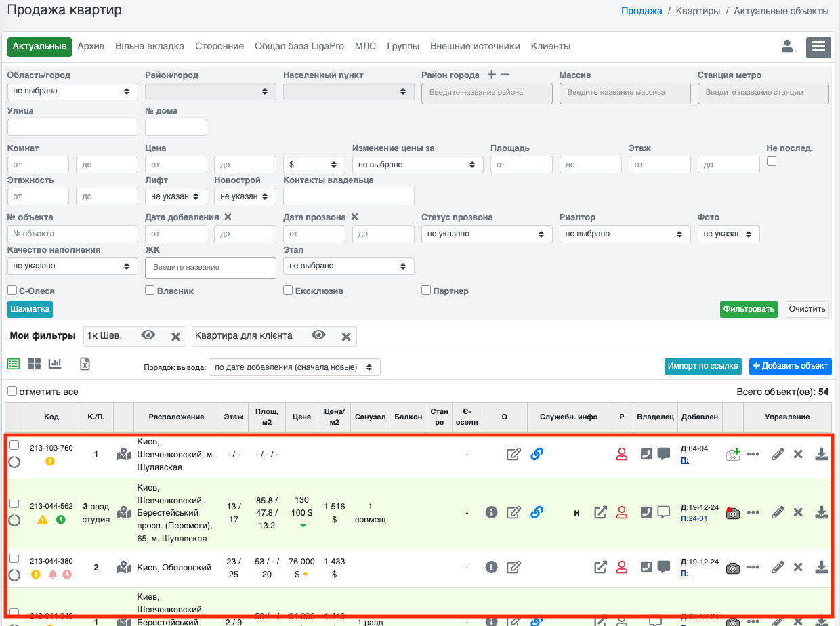
Task: Toggle visibility of '1к Шев.' filter
Action: click(x=148, y=336)
